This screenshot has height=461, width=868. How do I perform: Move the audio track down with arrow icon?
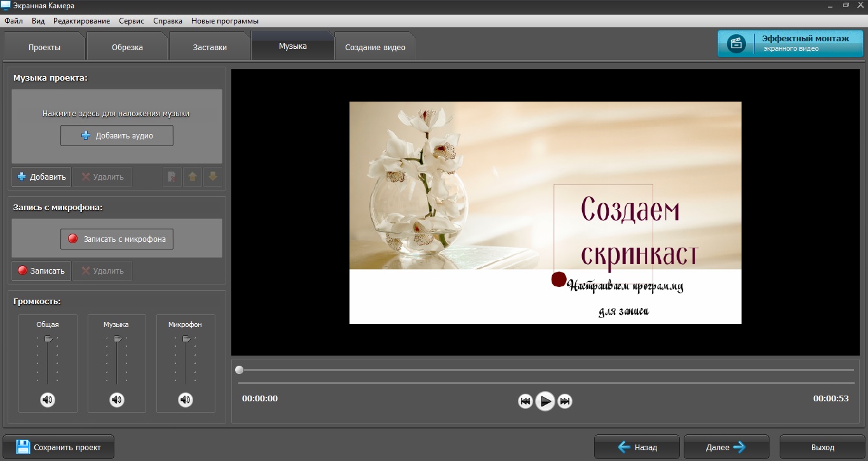pos(212,177)
